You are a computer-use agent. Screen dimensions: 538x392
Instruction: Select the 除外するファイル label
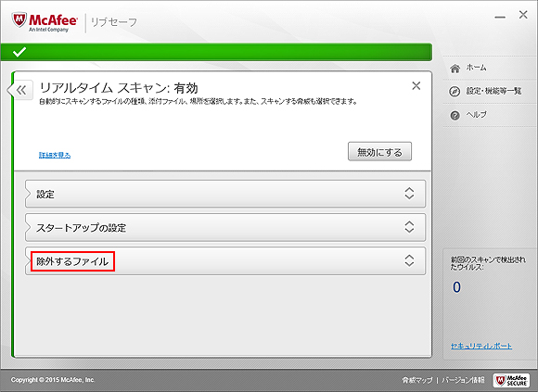click(72, 261)
